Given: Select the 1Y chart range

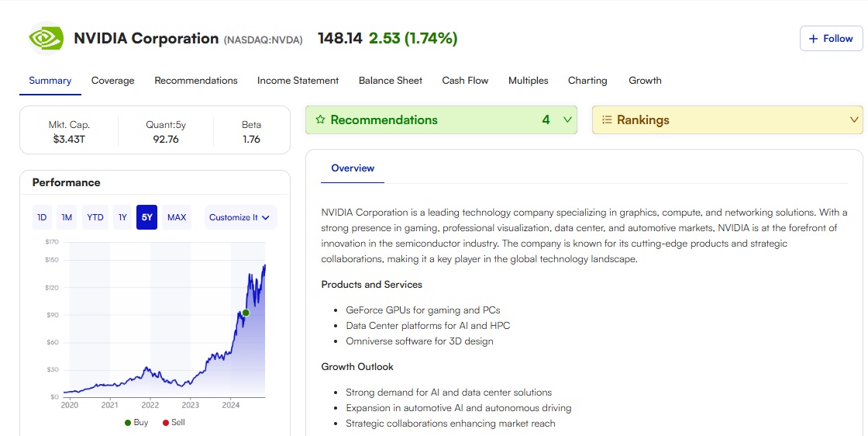Looking at the screenshot, I should click(122, 217).
